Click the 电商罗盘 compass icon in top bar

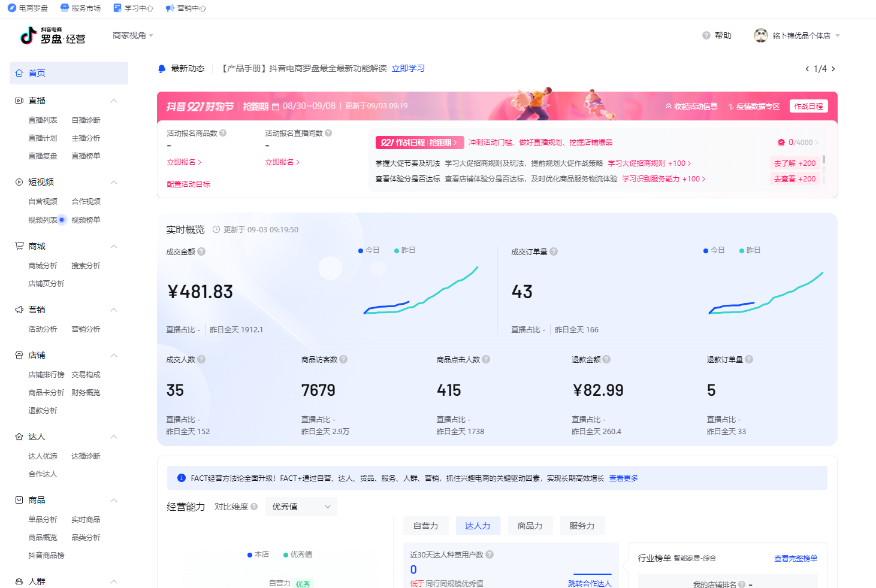pos(12,8)
